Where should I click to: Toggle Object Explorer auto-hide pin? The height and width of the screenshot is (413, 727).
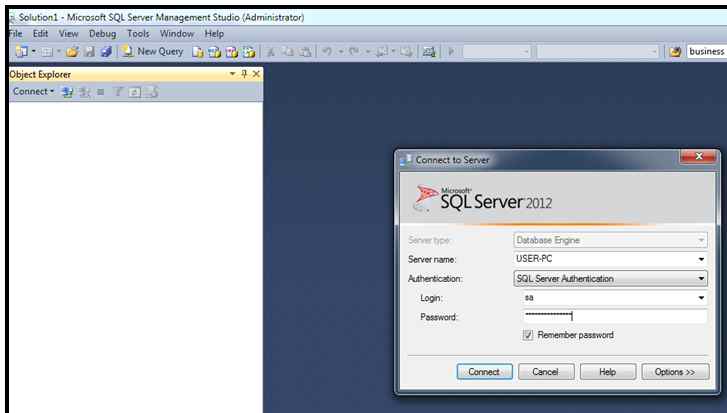244,74
